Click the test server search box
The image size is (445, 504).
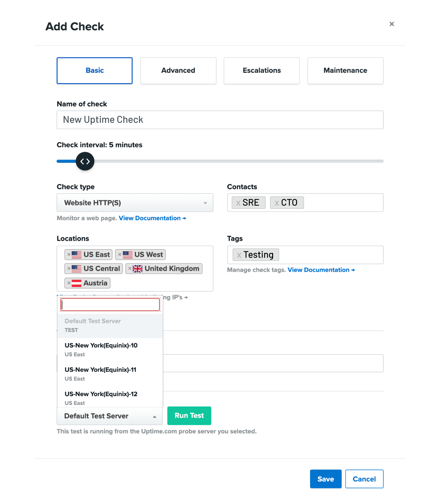(110, 305)
